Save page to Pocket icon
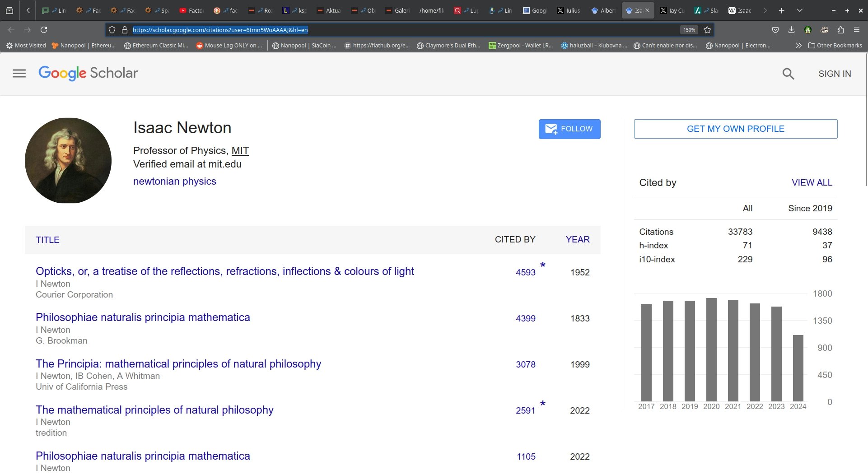Image resolution: width=868 pixels, height=475 pixels. click(x=775, y=30)
